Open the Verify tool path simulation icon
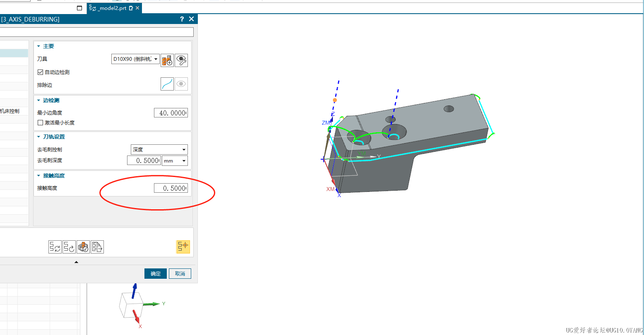Screen dimensions: 644x335 [x=83, y=247]
